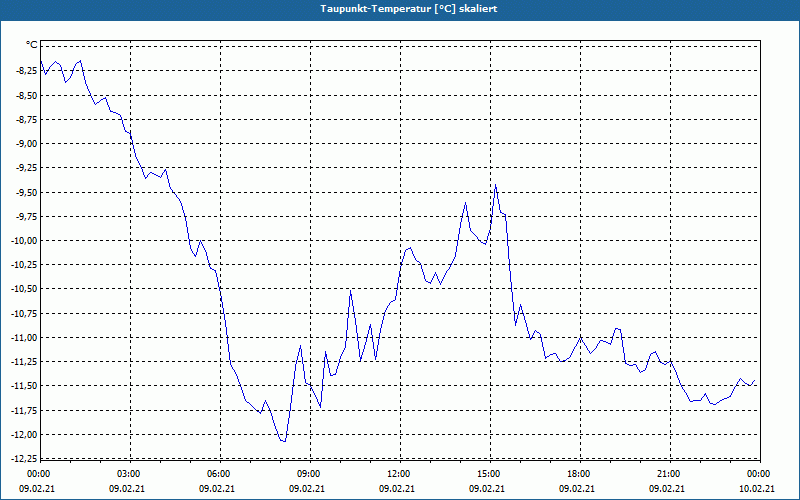Click the 03:00 time label on the x-axis
The image size is (800, 500).
pyautogui.click(x=130, y=474)
